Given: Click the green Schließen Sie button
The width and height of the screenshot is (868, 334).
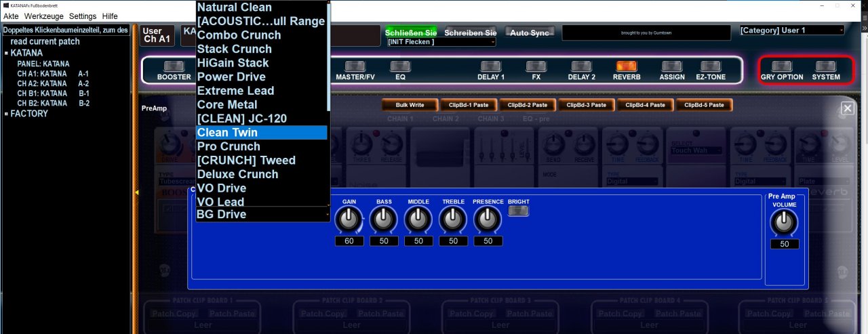Looking at the screenshot, I should [411, 32].
